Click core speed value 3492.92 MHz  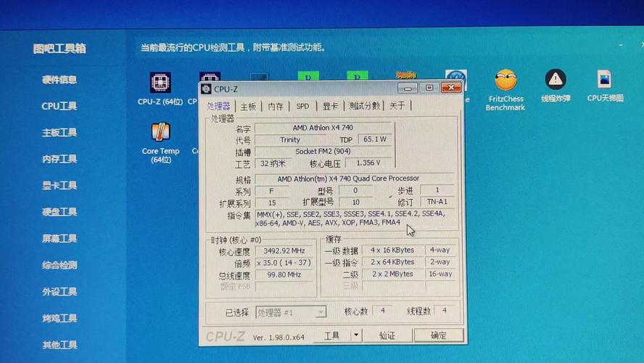(x=284, y=250)
